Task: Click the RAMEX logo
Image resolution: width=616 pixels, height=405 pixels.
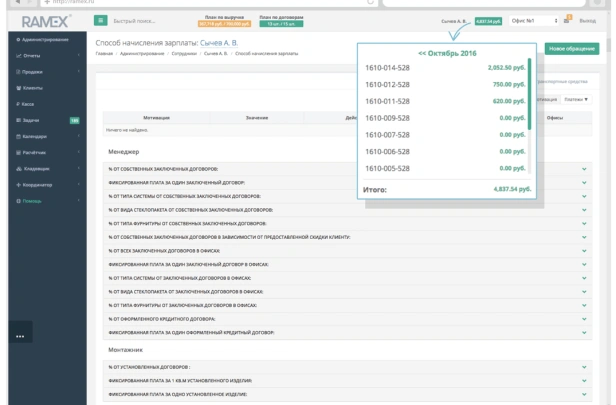Action: pos(43,20)
